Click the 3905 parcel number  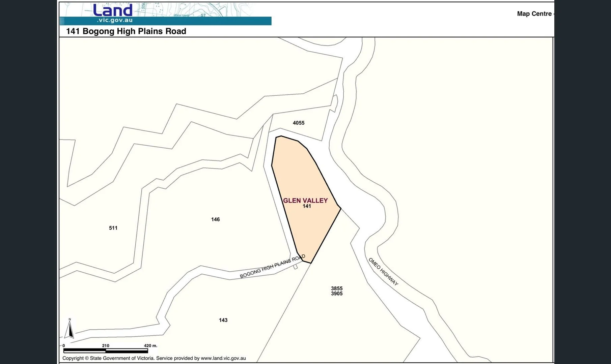337,294
